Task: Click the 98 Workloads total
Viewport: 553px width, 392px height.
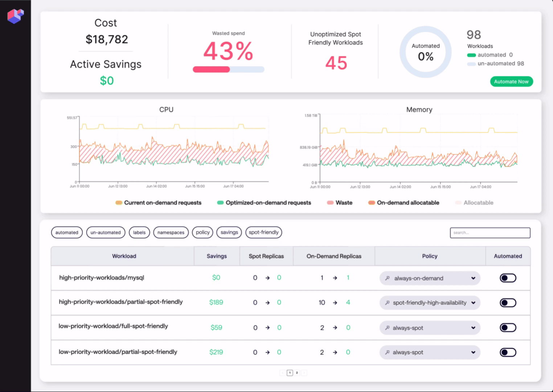Action: 474,35
